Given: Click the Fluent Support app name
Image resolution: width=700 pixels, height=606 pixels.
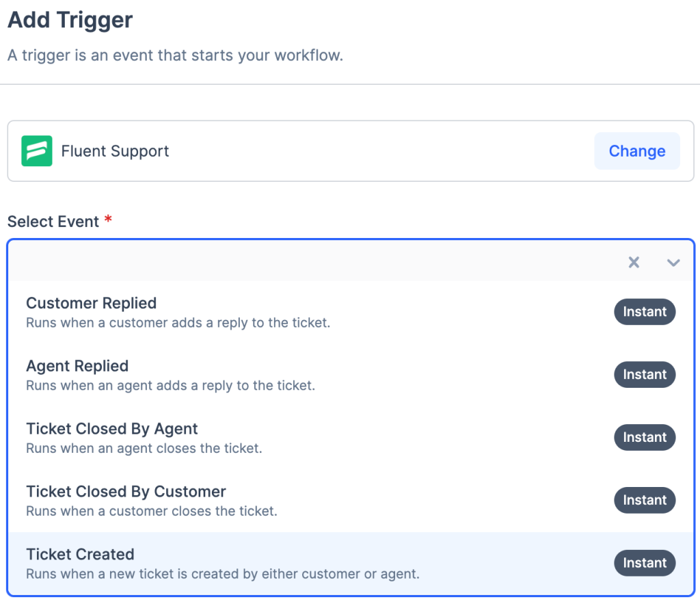Looking at the screenshot, I should click(x=115, y=152).
